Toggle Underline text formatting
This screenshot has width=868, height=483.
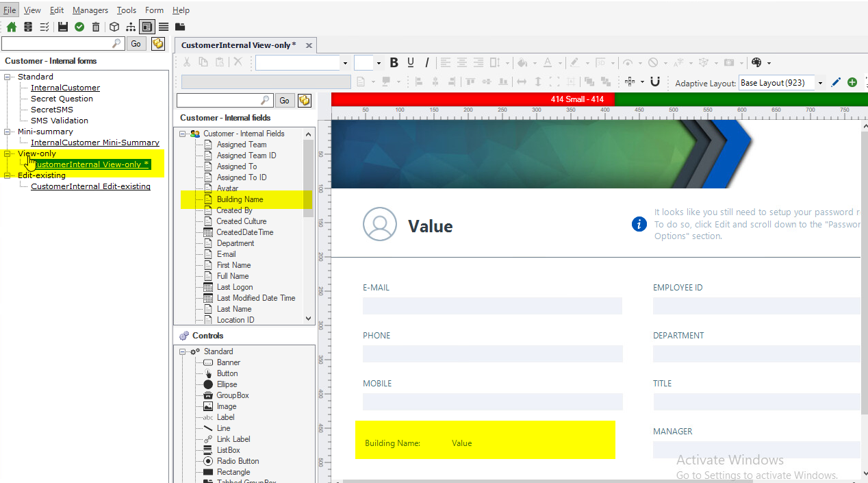coord(411,62)
